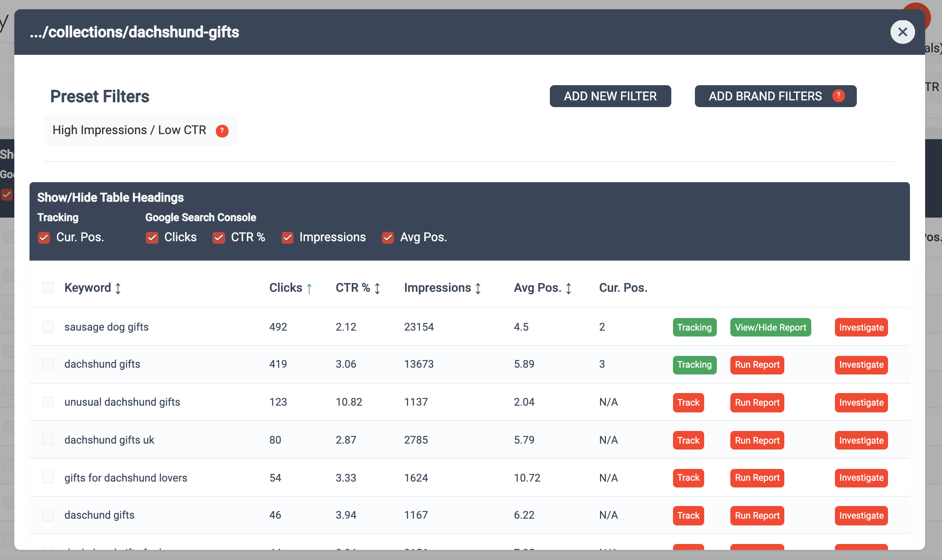This screenshot has height=560, width=942.
Task: Uncheck Cur. Pos. under Tracking
Action: click(x=44, y=237)
